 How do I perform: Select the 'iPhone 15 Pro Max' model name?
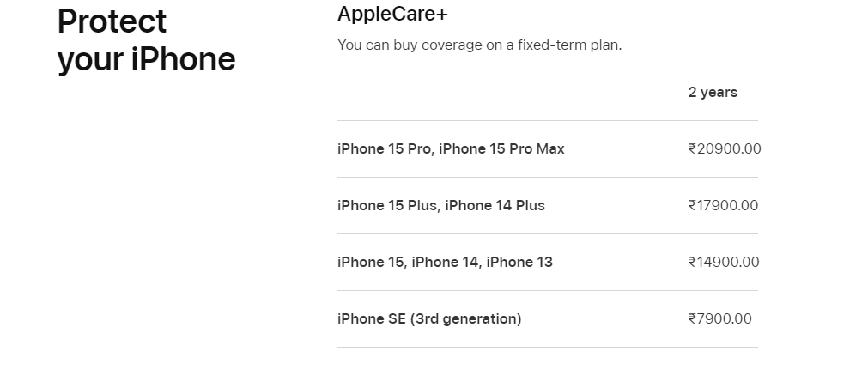501,148
